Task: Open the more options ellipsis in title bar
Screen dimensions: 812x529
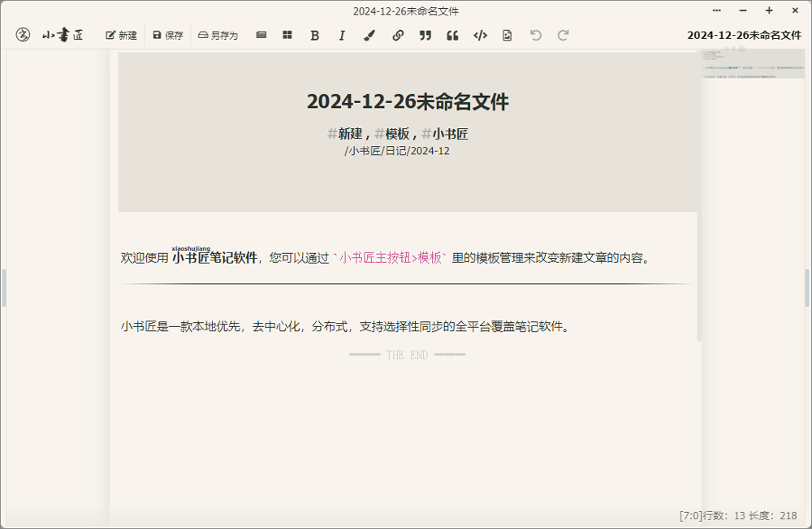Action: tap(717, 11)
